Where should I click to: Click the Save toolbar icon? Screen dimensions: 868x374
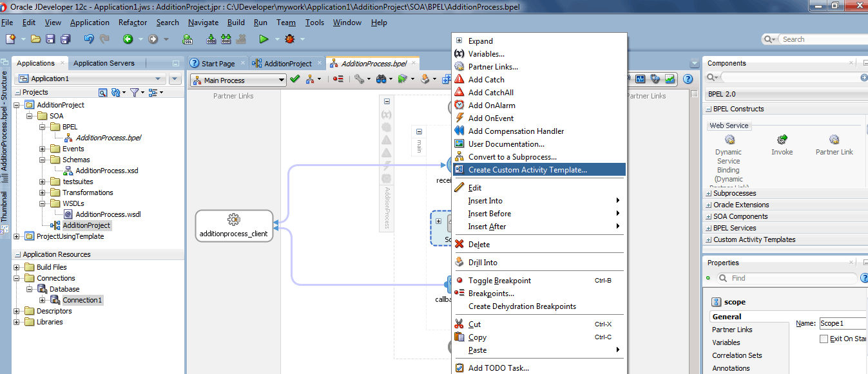[52, 39]
